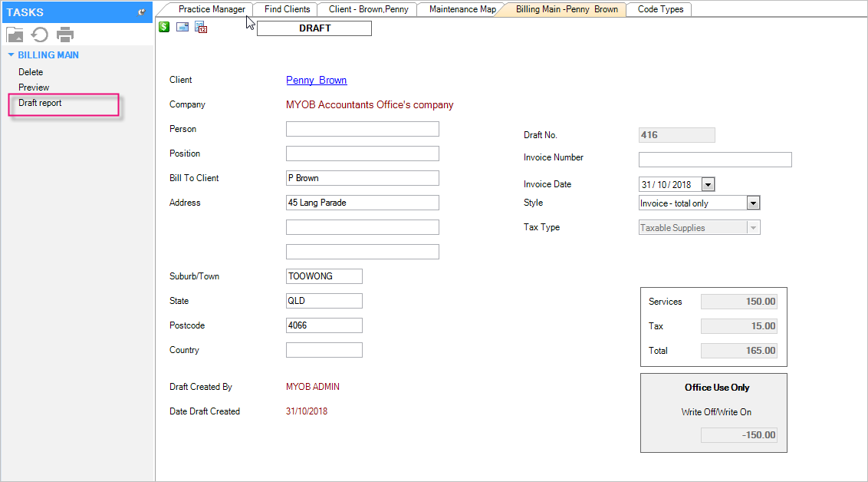This screenshot has height=482, width=868.
Task: Choose Preview under Billing Main
Action: [x=34, y=87]
